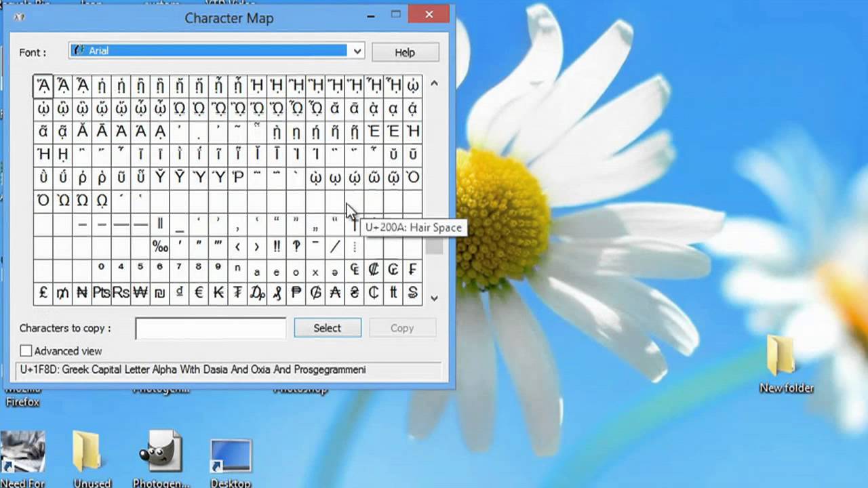Viewport: 868px width, 488px height.
Task: Choose the Naira sign ₦ character
Action: pyautogui.click(x=82, y=293)
